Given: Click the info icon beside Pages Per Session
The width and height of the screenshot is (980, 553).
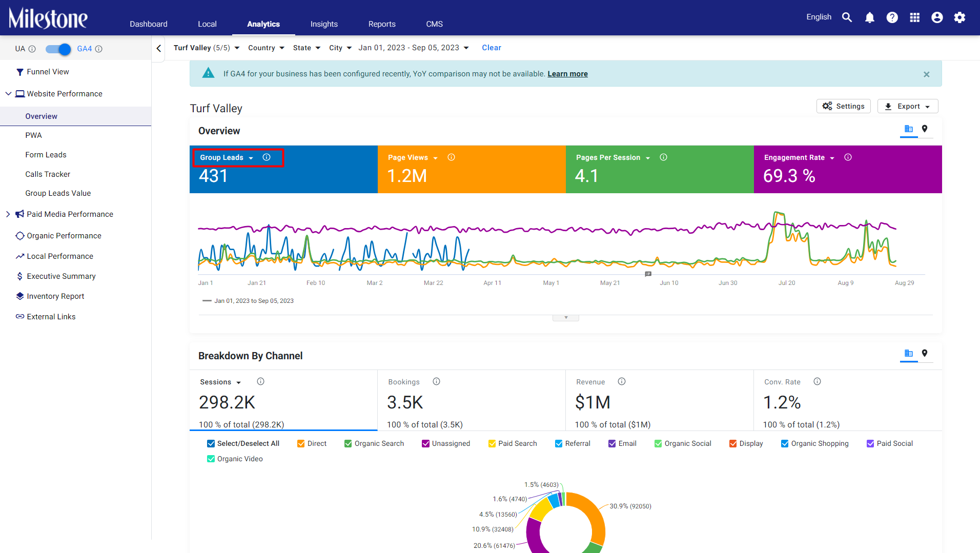Looking at the screenshot, I should [664, 157].
